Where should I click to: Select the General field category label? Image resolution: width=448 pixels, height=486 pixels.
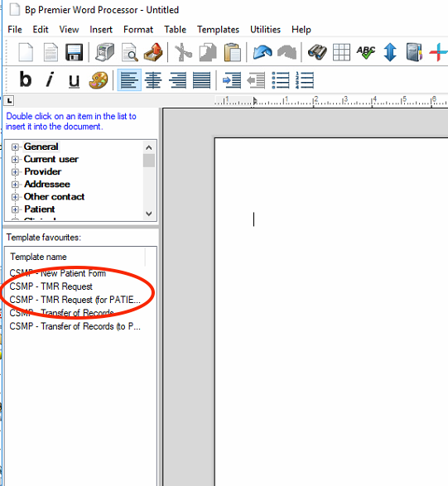(41, 147)
